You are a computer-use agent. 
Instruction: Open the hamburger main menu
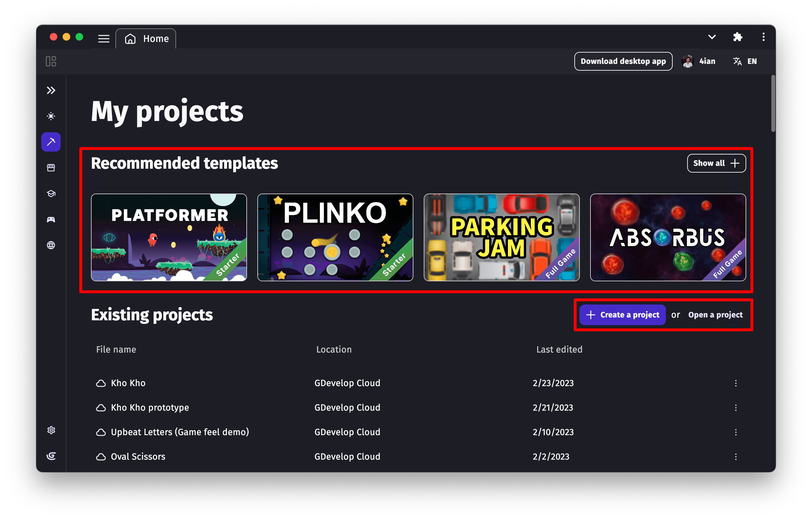click(x=104, y=39)
